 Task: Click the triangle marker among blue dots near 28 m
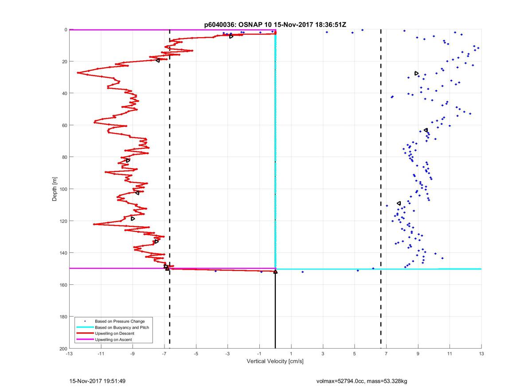417,74
